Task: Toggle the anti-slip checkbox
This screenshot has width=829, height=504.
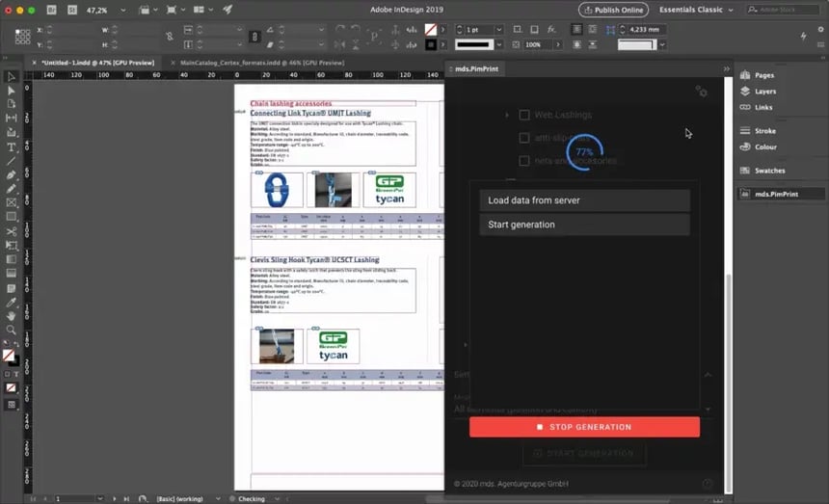Action: 524,138
